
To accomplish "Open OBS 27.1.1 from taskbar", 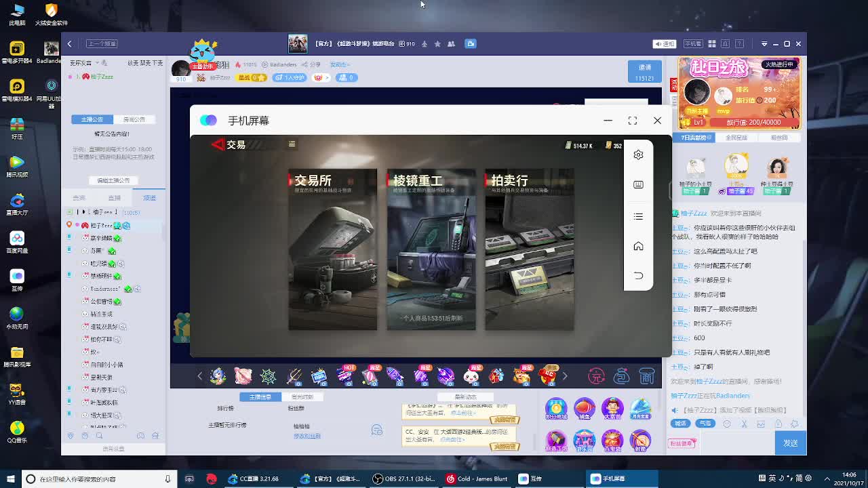I will tap(404, 479).
